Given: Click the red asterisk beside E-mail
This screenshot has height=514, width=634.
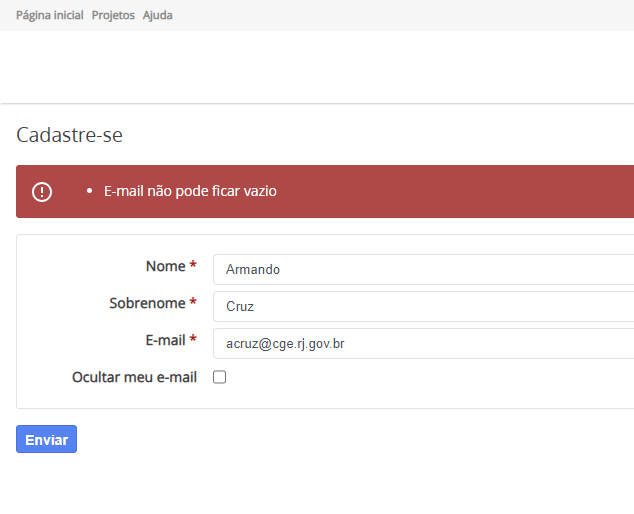Looking at the screenshot, I should click(193, 341).
